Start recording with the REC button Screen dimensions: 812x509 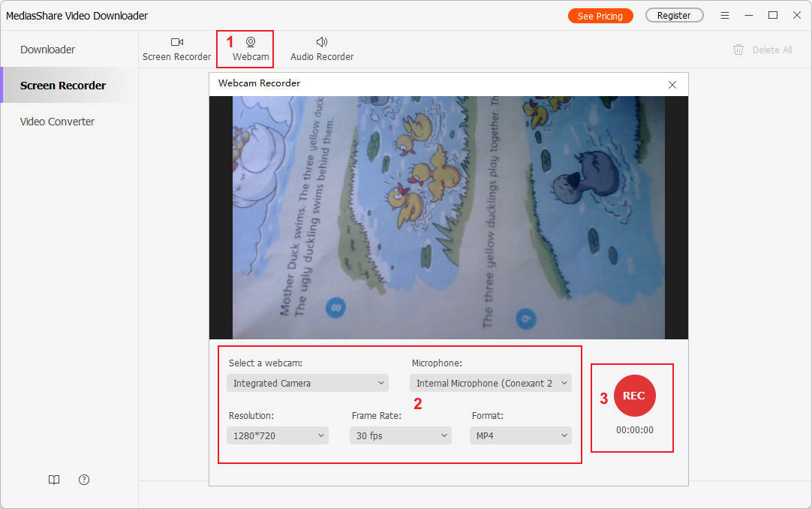pos(634,396)
